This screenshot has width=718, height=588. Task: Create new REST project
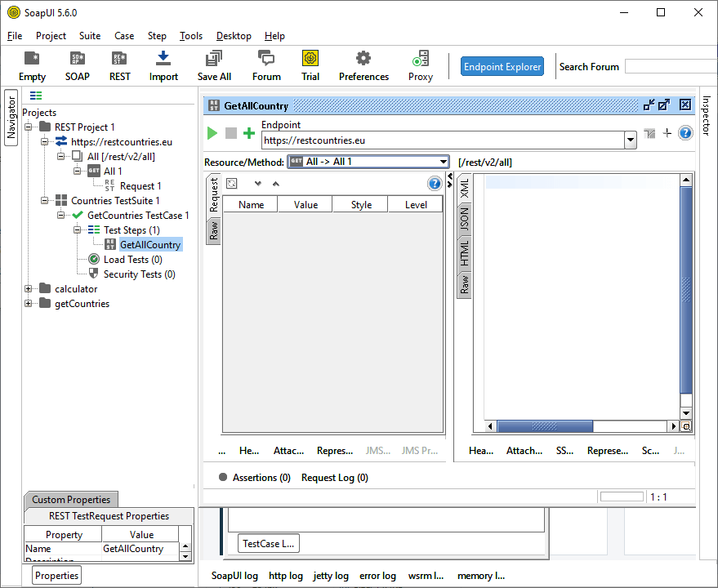(119, 66)
